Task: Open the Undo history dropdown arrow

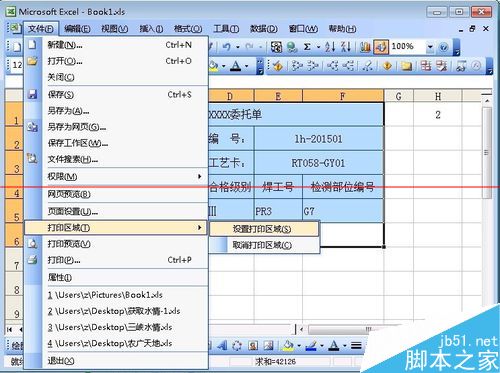Action: coord(238,47)
